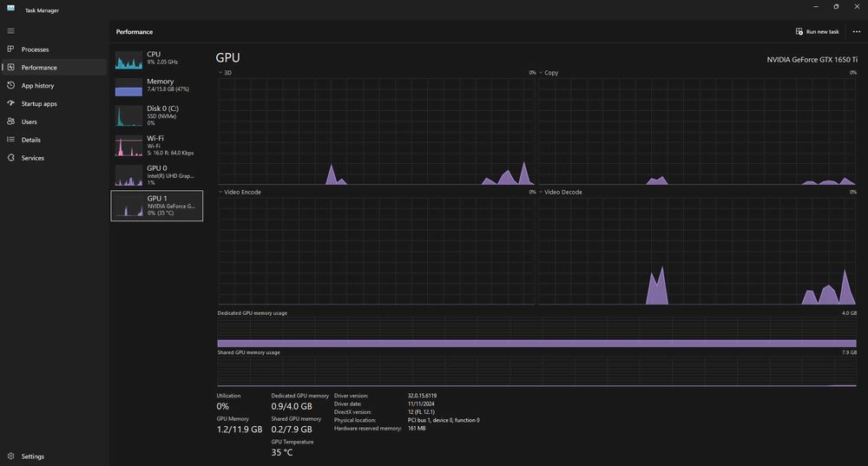Click the Users sidebar icon
The height and width of the screenshot is (466, 868).
10,121
